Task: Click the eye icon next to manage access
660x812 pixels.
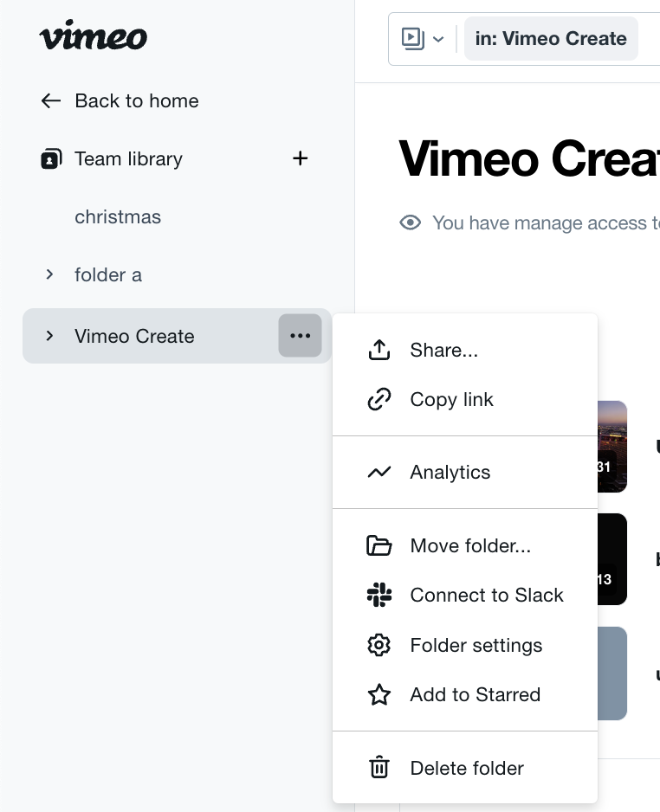Action: pyautogui.click(x=410, y=222)
